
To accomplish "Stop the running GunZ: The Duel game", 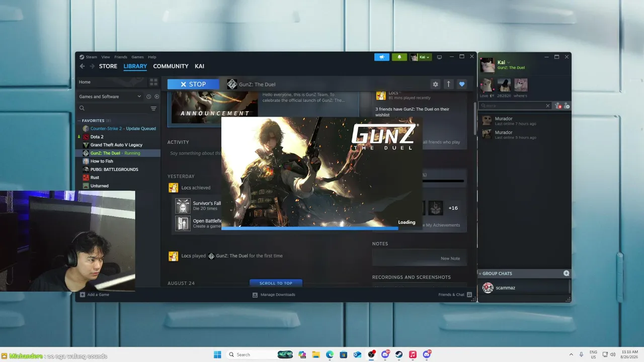I will tap(193, 84).
